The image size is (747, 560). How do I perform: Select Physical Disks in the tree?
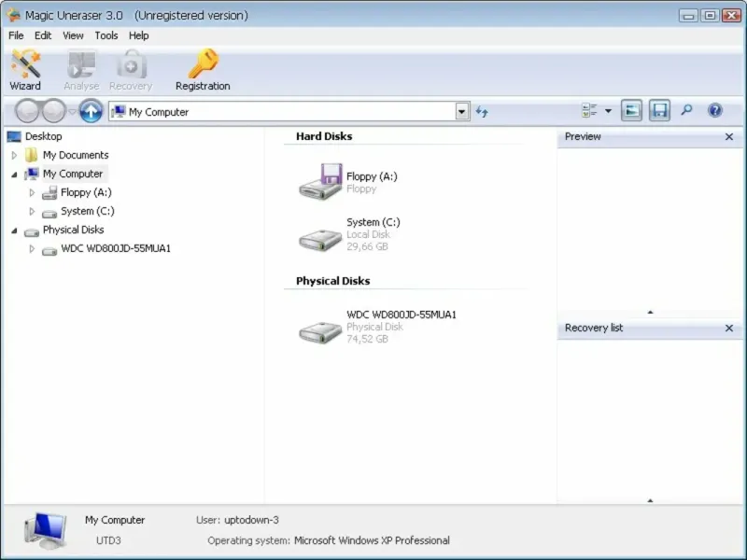74,230
